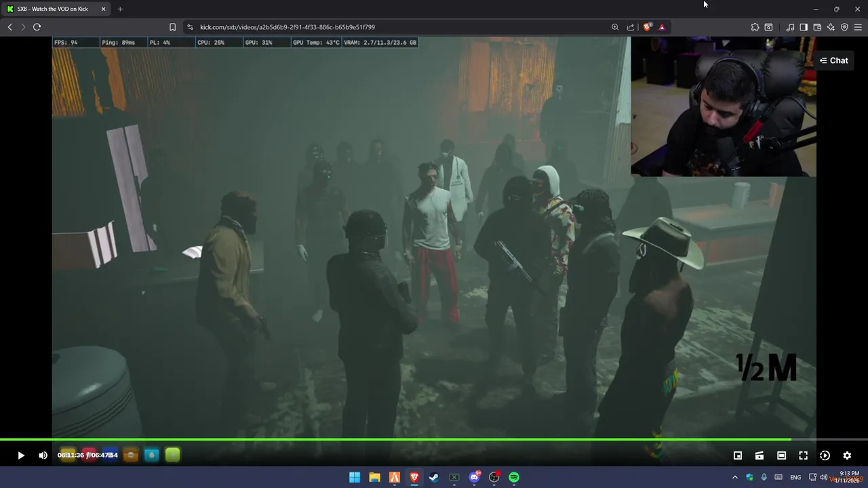Viewport: 868px width, 488px height.
Task: Open the Leo AI assistant sparkle icon
Action: pyautogui.click(x=831, y=27)
